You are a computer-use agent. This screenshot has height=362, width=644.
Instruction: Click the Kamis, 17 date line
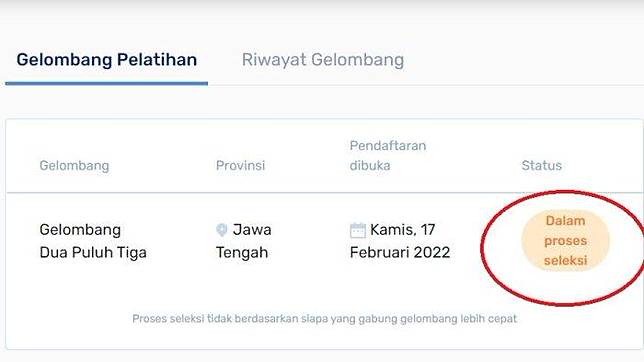(x=402, y=230)
